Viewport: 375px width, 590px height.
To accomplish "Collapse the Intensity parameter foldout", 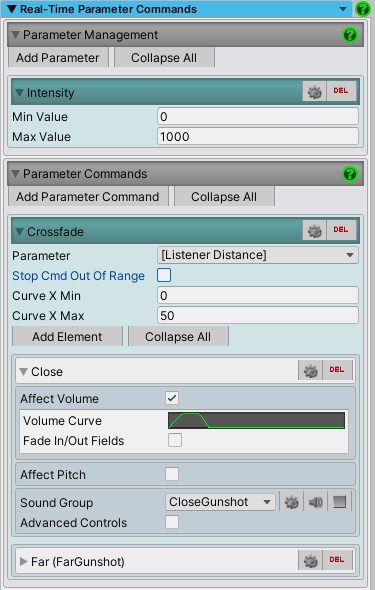I will (20, 93).
